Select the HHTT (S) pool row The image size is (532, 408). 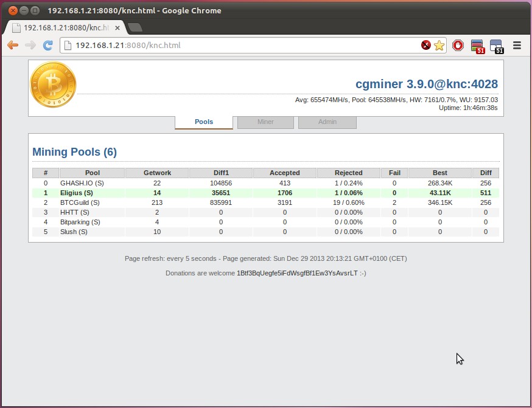265,212
